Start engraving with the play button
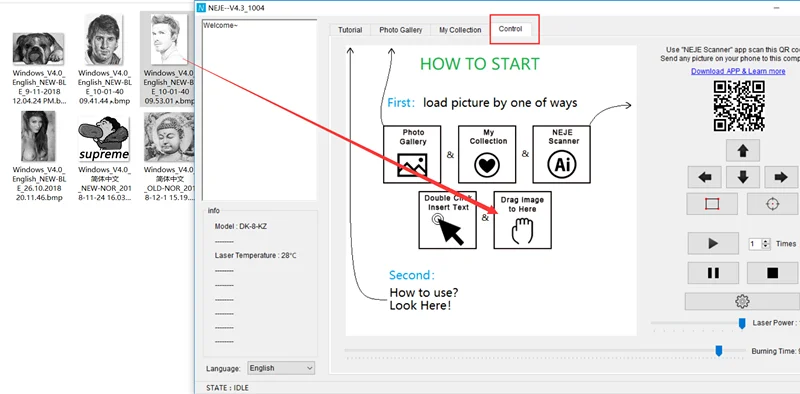800x394 pixels. coord(713,243)
